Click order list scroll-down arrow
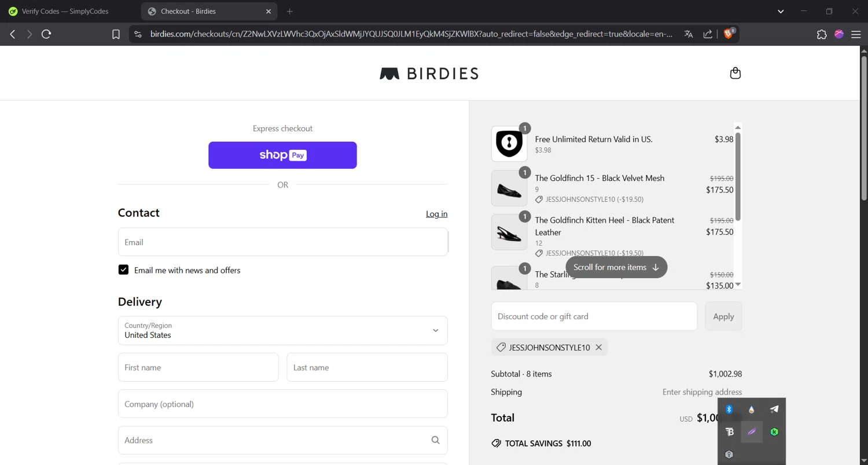868x465 pixels. (x=738, y=285)
